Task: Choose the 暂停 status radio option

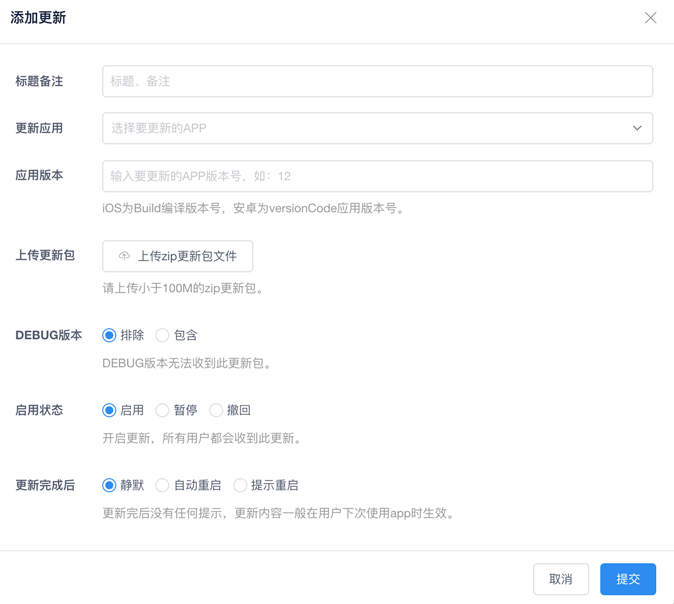Action: click(x=176, y=410)
